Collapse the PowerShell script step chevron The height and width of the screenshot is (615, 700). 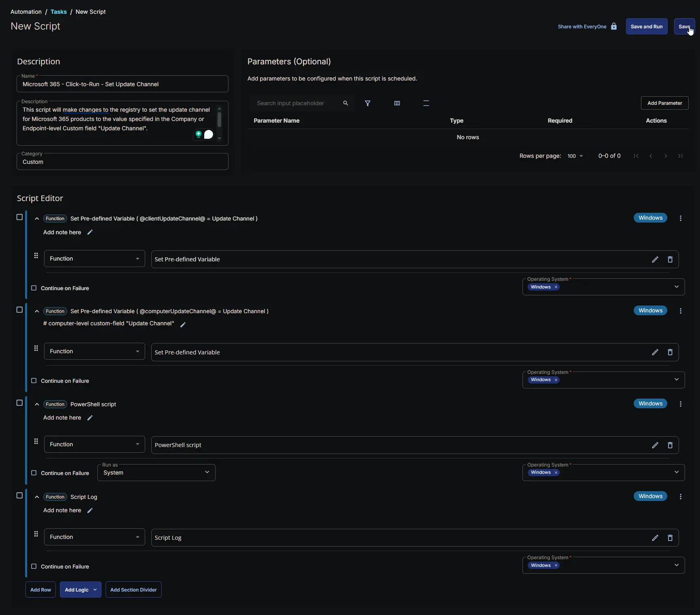tap(37, 404)
